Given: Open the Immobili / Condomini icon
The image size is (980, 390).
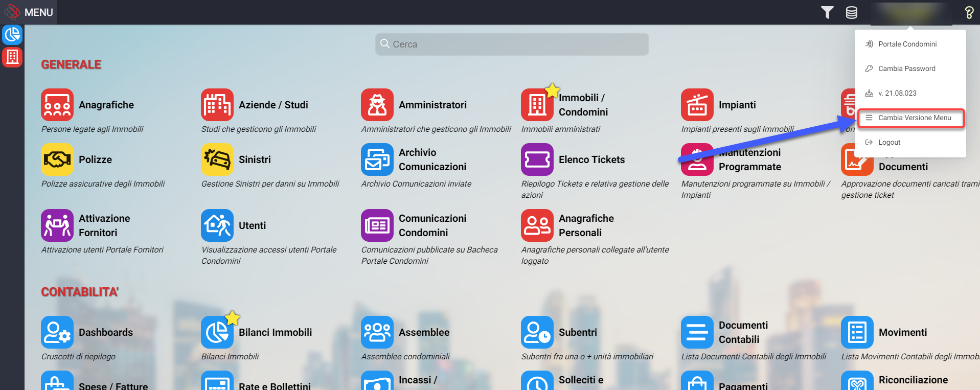Looking at the screenshot, I should click(537, 105).
